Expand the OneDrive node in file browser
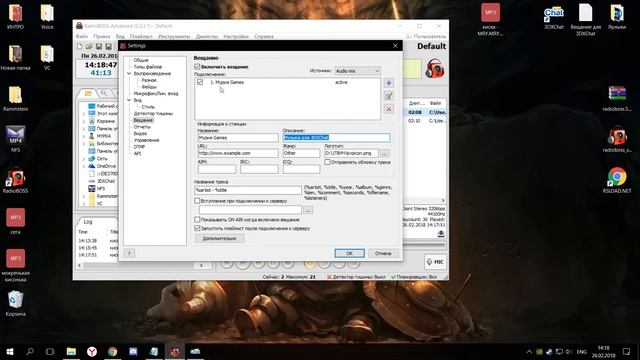This screenshot has width=640, height=360. [84, 166]
